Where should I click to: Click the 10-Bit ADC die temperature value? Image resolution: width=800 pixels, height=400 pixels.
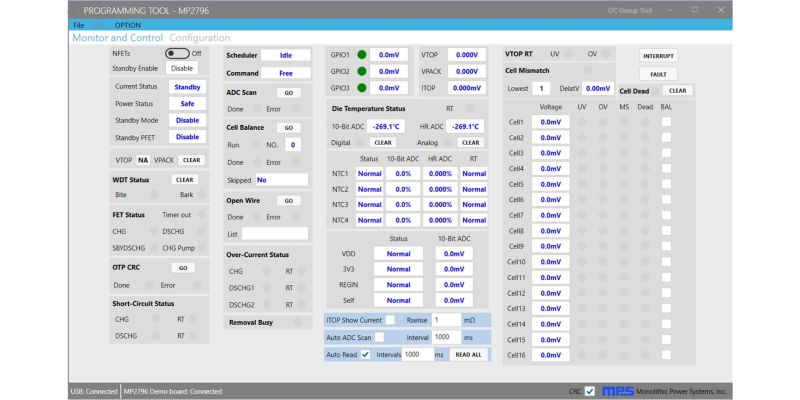(x=385, y=126)
